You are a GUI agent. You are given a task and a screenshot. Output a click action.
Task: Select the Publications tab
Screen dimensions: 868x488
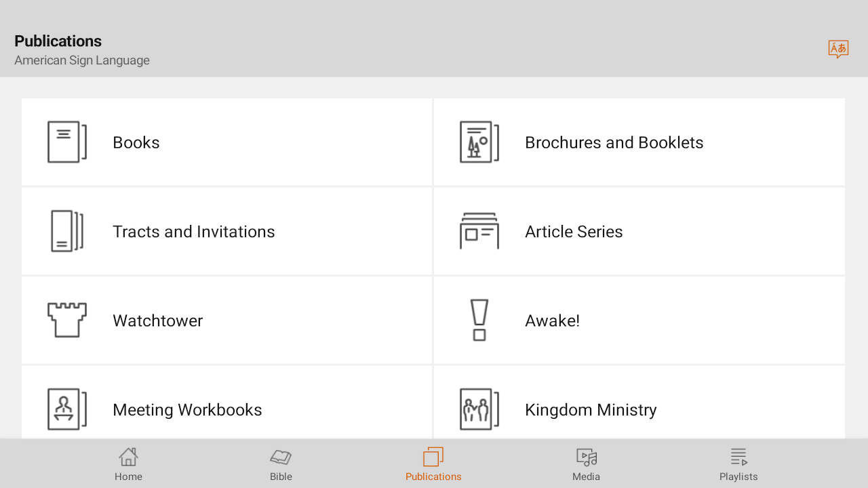coord(433,464)
